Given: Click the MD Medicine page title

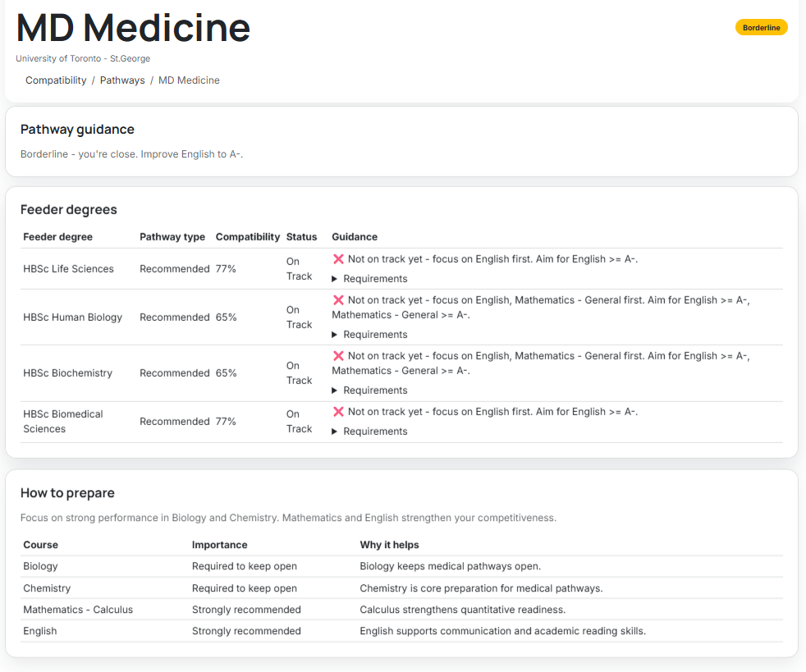Looking at the screenshot, I should pos(133,28).
